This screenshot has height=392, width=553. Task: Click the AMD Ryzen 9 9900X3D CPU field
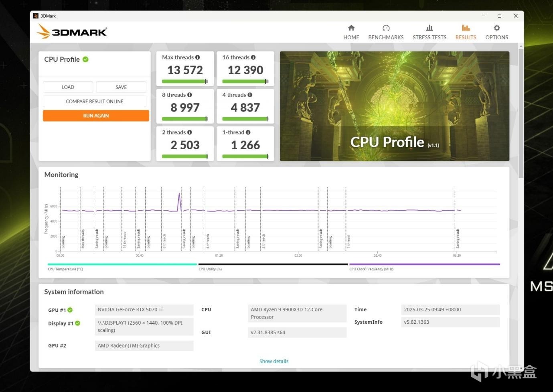(297, 313)
